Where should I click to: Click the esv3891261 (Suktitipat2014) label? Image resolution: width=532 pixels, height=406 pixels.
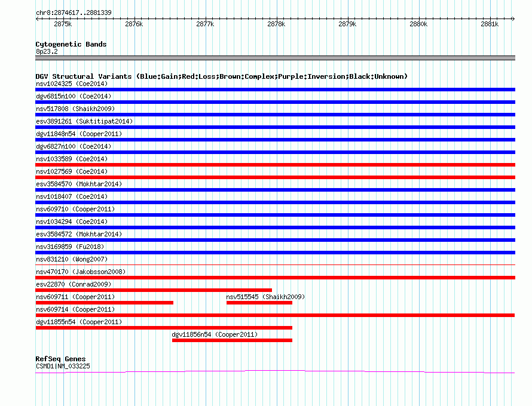click(84, 121)
